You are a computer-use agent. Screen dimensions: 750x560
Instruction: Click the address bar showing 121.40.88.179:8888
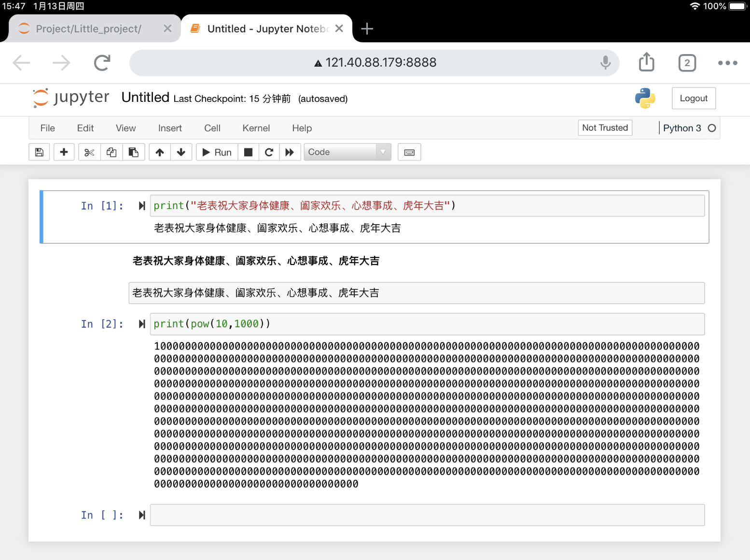click(375, 63)
